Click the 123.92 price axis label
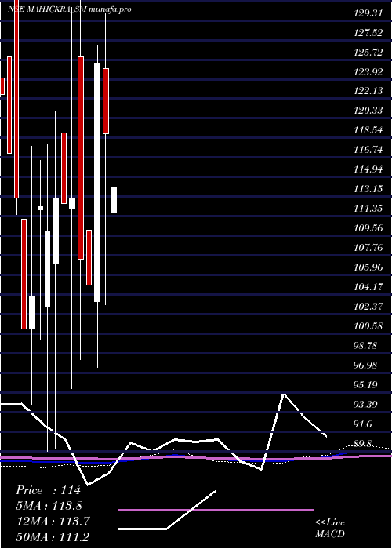This screenshot has height=549, width=392. 368,72
